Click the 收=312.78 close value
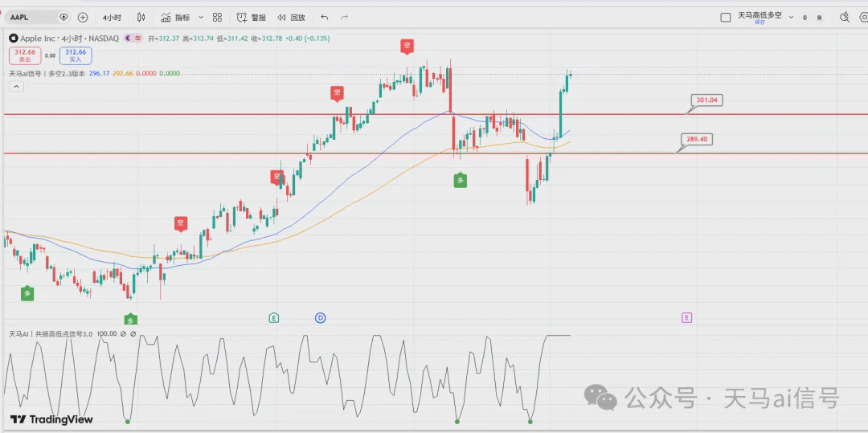Screen dimensions: 868x433 point(266,38)
